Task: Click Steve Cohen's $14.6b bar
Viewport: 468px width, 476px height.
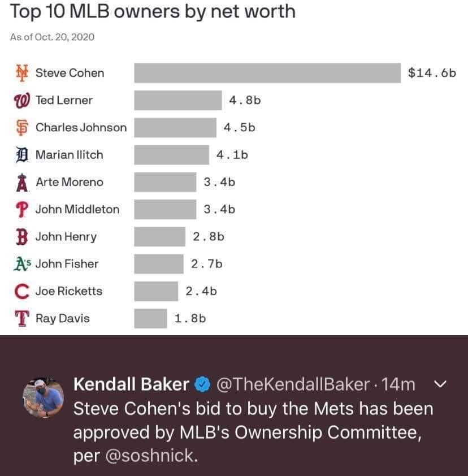Action: (267, 73)
